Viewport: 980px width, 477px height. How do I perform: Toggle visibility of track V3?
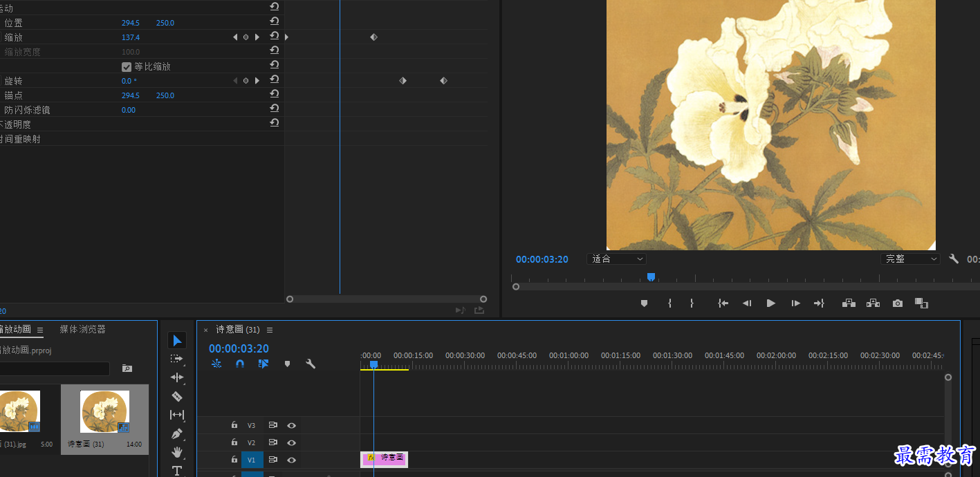pyautogui.click(x=291, y=425)
